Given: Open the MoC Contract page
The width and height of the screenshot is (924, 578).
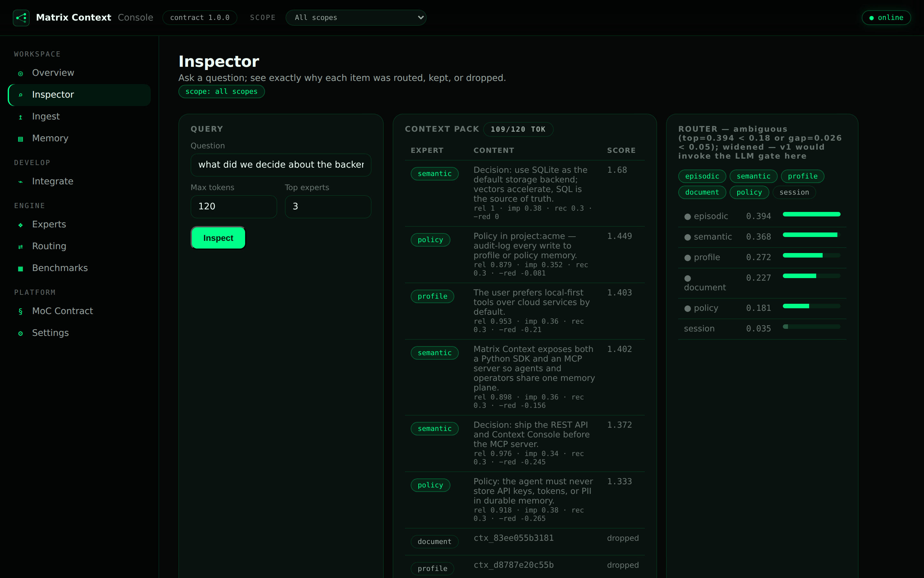Looking at the screenshot, I should [x=79, y=311].
